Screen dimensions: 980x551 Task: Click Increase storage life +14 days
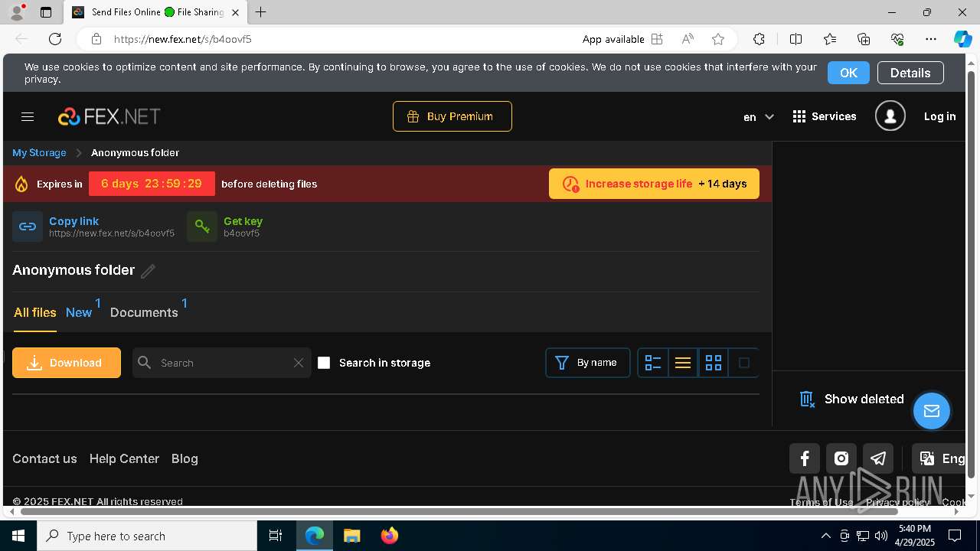tap(654, 184)
